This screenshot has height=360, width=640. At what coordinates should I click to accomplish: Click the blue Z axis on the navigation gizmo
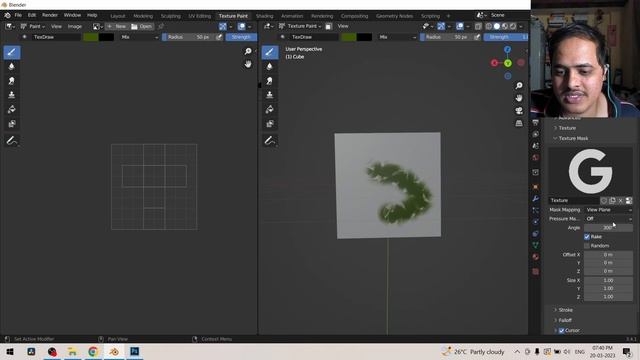click(x=507, y=49)
